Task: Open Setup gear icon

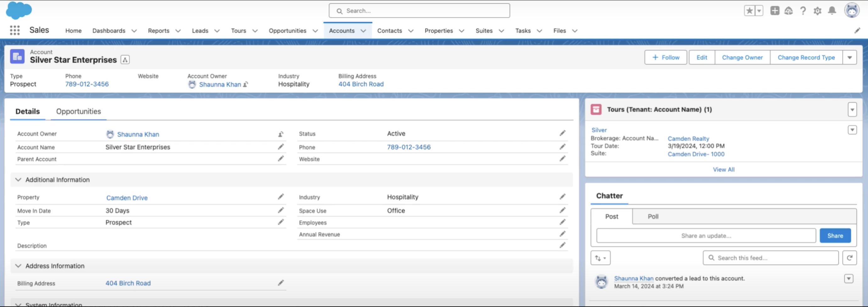Action: tap(817, 11)
